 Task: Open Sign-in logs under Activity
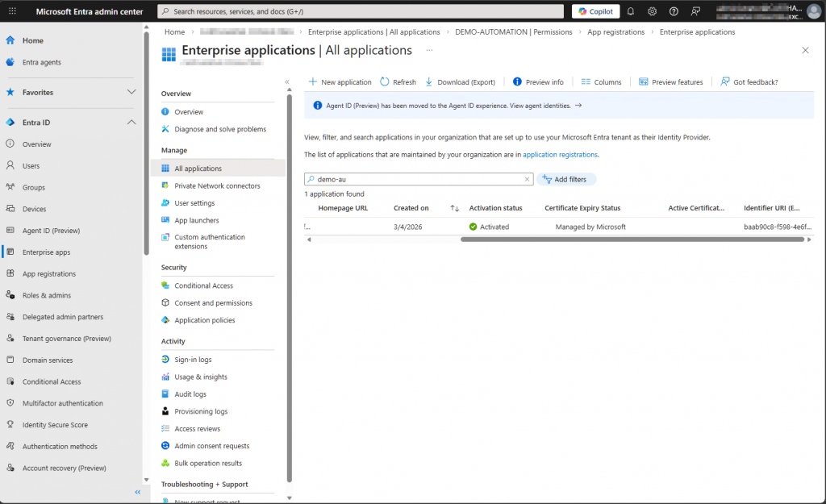(x=193, y=360)
